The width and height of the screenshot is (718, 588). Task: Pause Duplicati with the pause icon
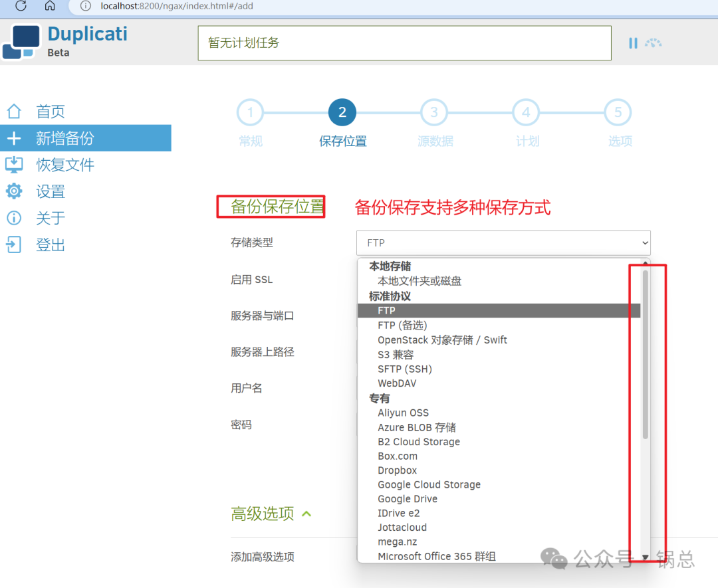633,43
